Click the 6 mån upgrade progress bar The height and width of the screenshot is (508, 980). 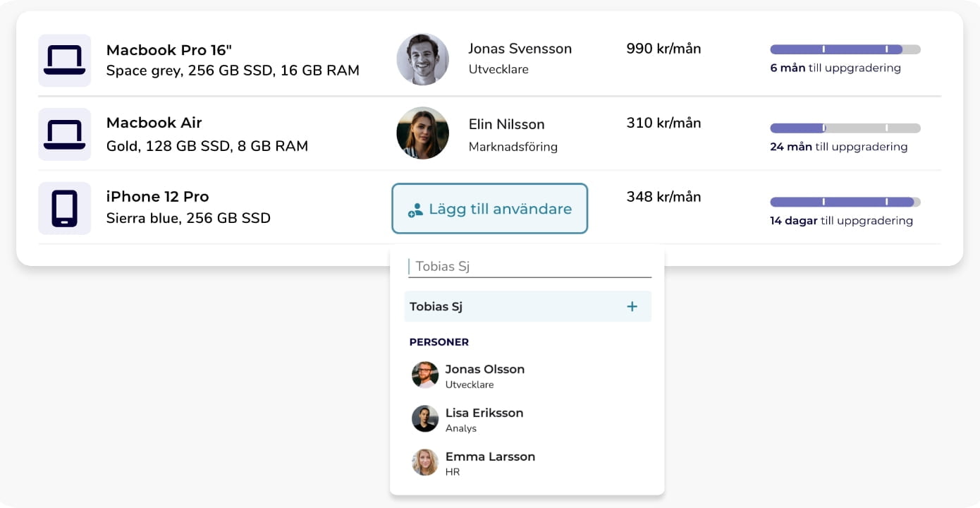[x=845, y=49]
